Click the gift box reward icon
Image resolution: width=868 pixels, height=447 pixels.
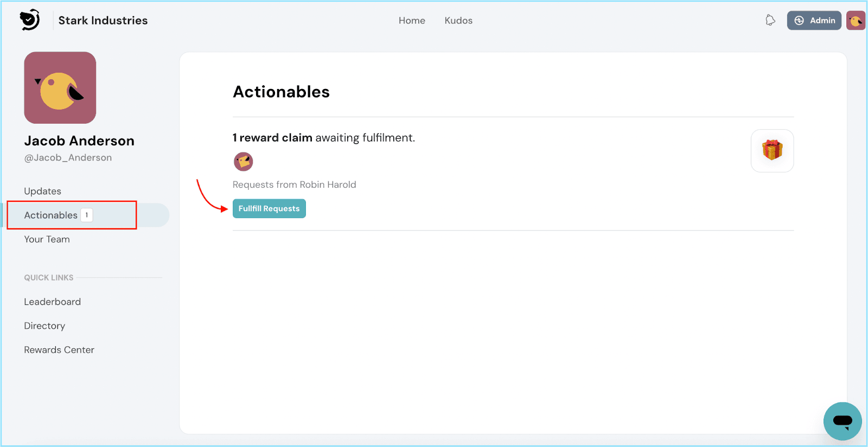click(x=772, y=150)
